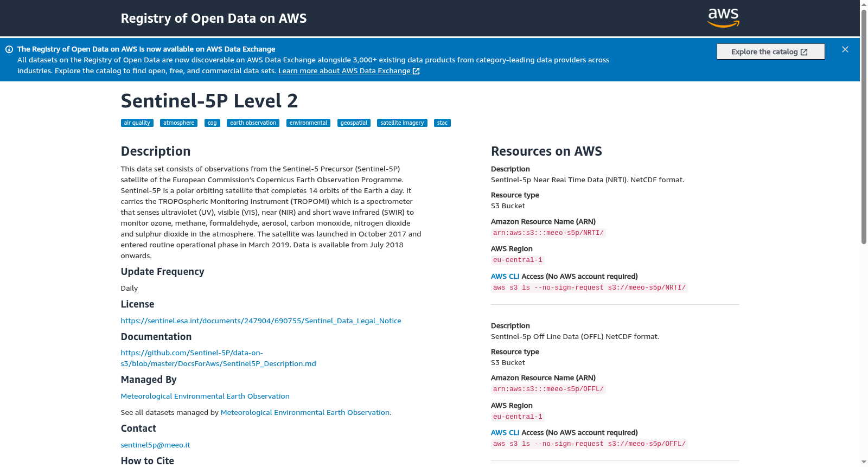The height and width of the screenshot is (467, 868).
Task: Select the earth observation tag
Action: point(253,123)
